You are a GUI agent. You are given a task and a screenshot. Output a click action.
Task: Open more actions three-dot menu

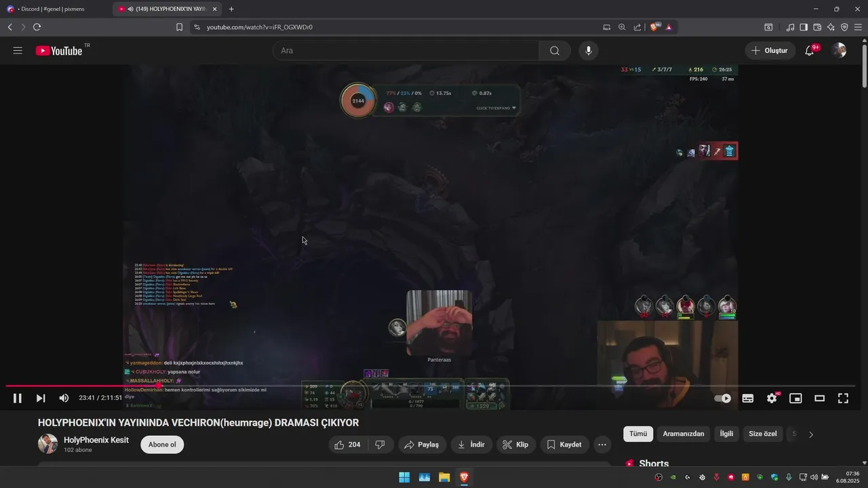[602, 445]
